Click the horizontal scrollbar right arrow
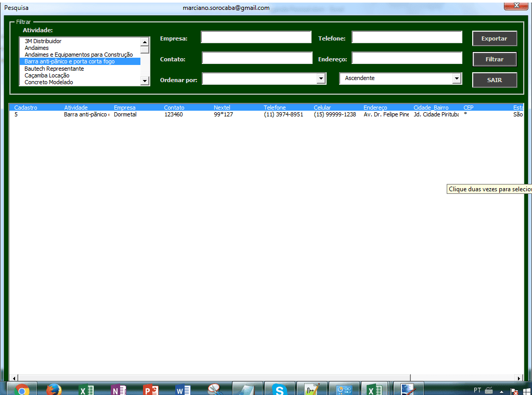Viewport: 532px width, 395px height. click(x=518, y=378)
